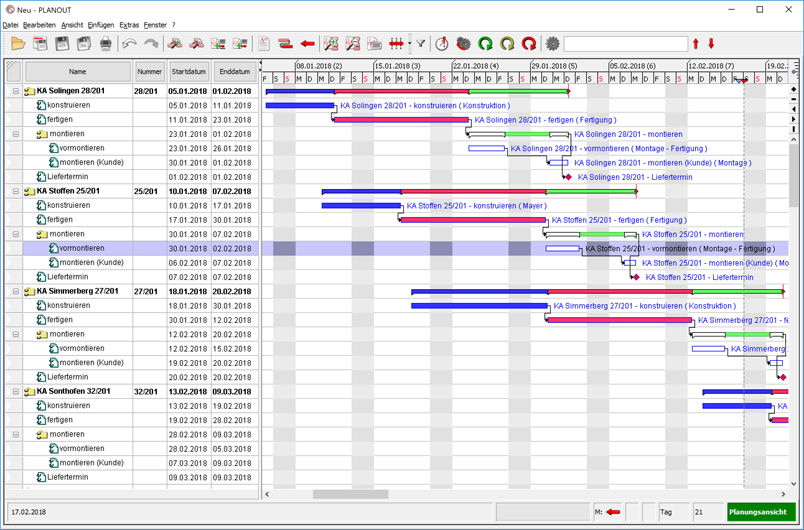The height and width of the screenshot is (530, 804).
Task: Undo the last action
Action: point(130,44)
